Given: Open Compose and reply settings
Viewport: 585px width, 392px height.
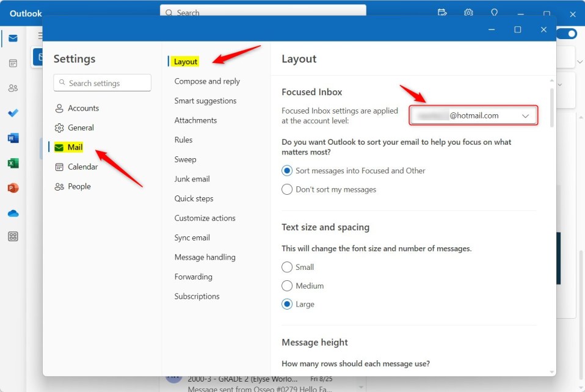Looking at the screenshot, I should pos(207,81).
